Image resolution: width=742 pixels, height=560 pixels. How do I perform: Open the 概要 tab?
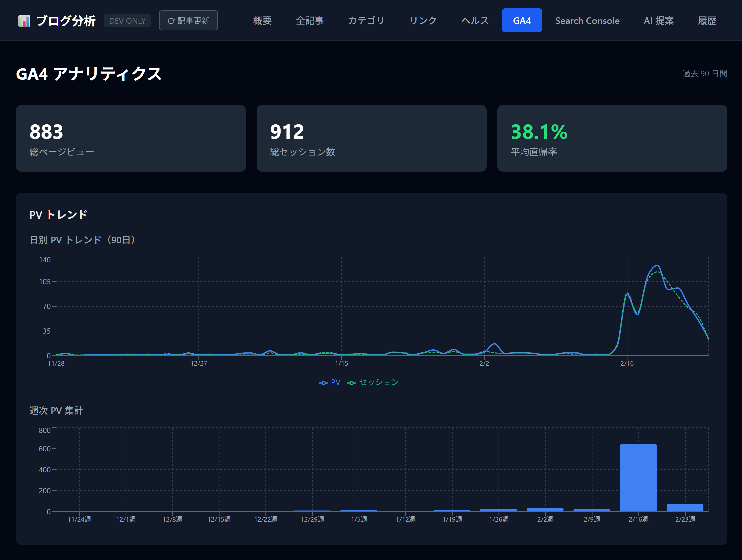(x=262, y=21)
